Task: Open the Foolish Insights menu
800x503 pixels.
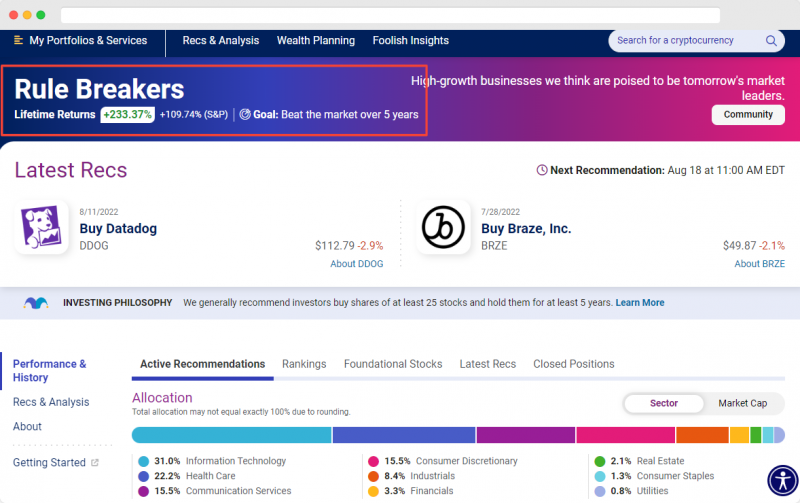Action: pos(411,40)
